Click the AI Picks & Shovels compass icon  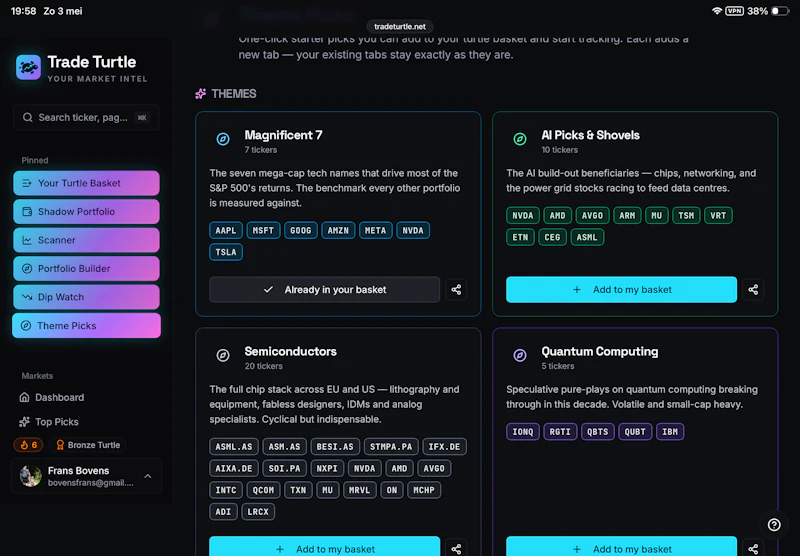(520, 139)
